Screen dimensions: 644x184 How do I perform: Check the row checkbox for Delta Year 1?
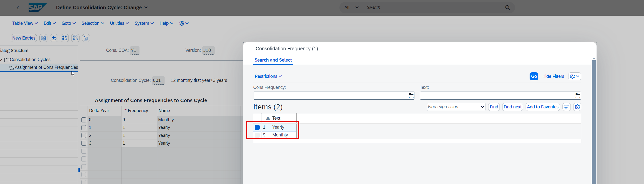tap(84, 128)
